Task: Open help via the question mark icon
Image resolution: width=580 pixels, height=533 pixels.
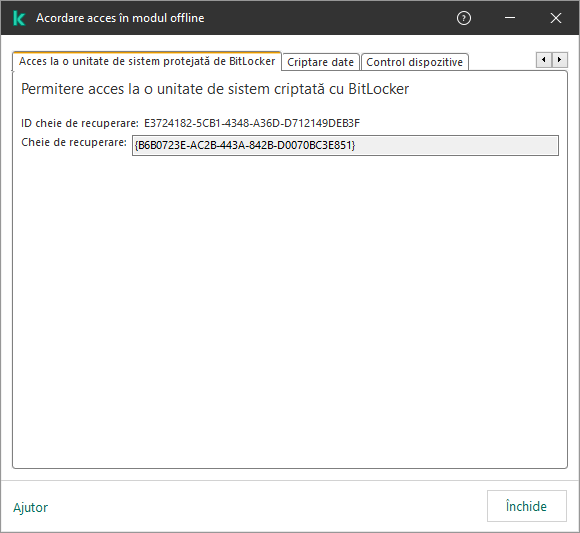Action: [x=464, y=18]
